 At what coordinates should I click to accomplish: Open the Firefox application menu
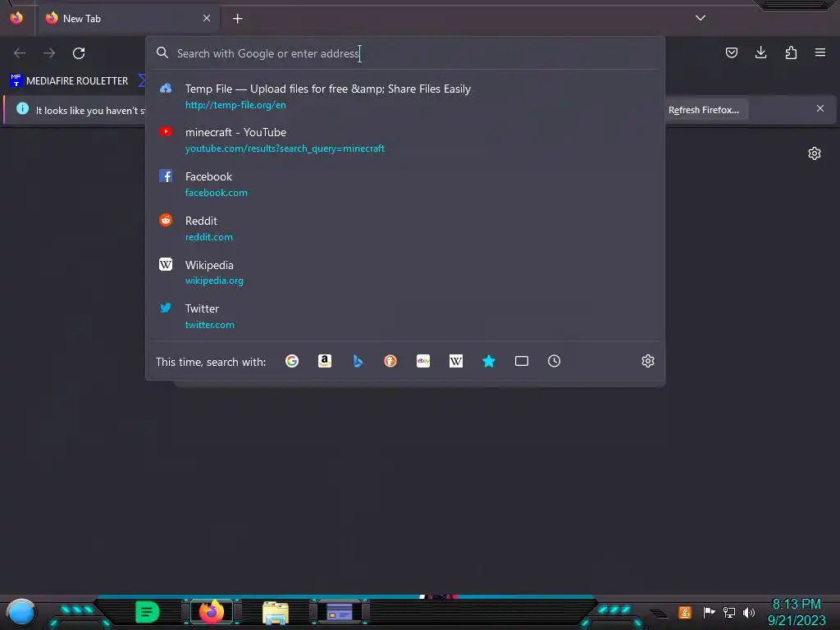820,52
